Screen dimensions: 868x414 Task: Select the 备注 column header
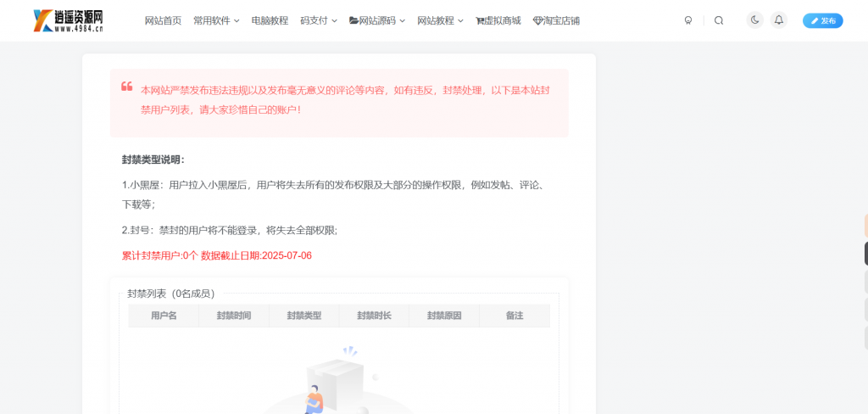[515, 316]
